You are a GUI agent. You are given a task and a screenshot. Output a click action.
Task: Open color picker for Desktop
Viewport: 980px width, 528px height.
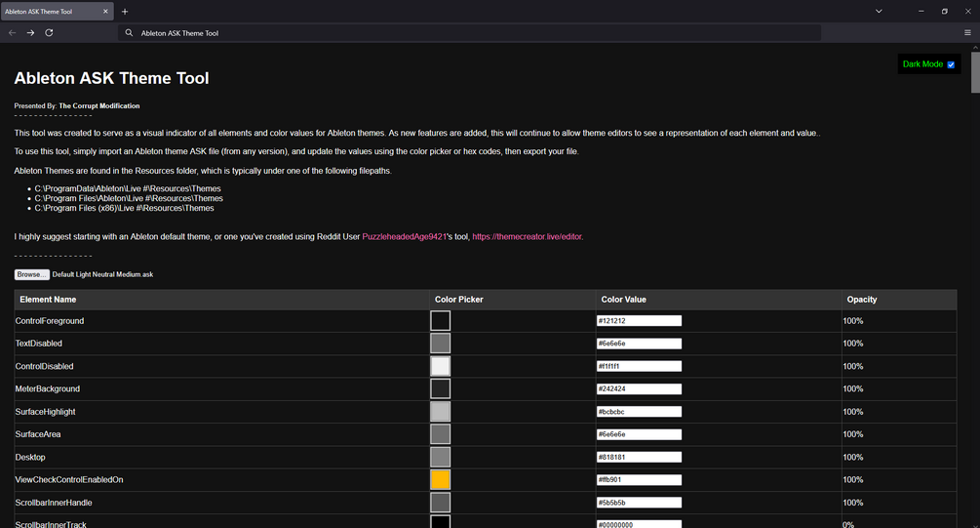(440, 458)
